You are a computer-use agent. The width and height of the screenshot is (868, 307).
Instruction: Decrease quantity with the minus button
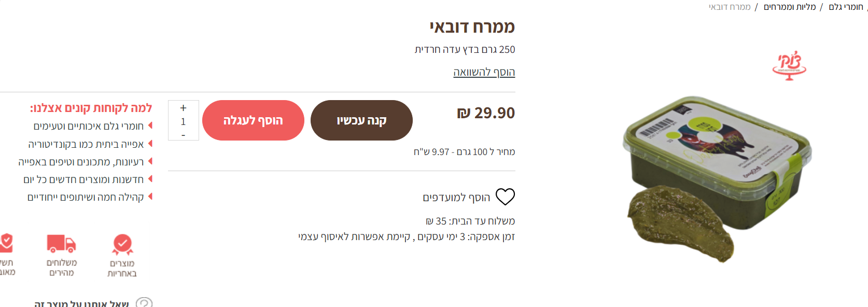[x=183, y=135]
